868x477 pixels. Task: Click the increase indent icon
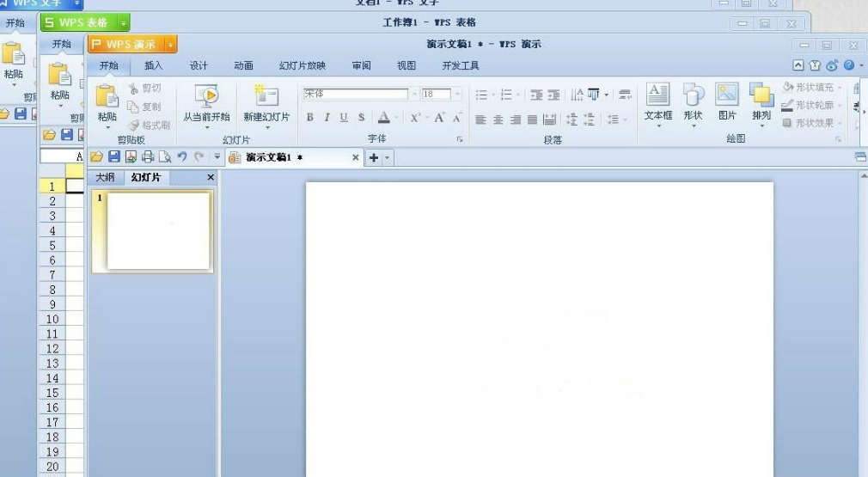coord(553,95)
